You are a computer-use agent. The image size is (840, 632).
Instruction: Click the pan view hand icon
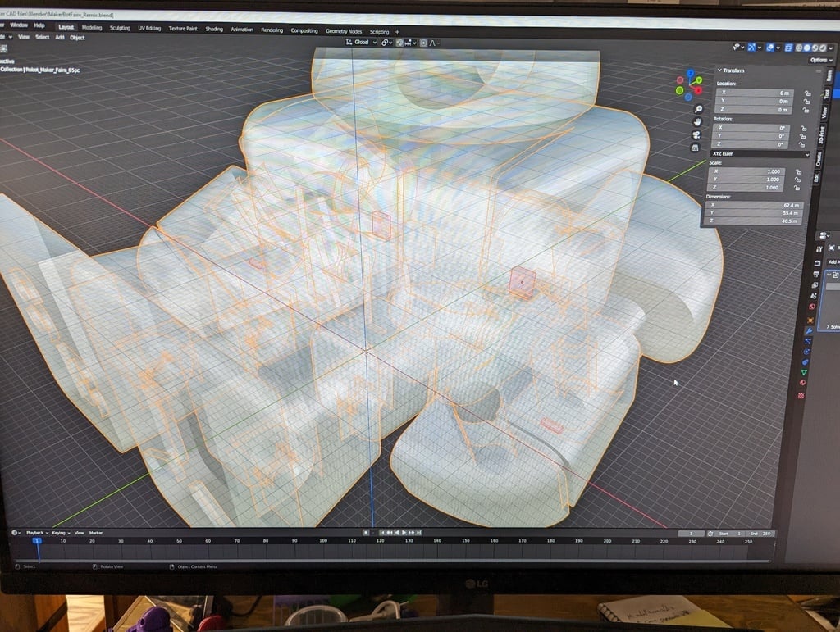point(697,122)
